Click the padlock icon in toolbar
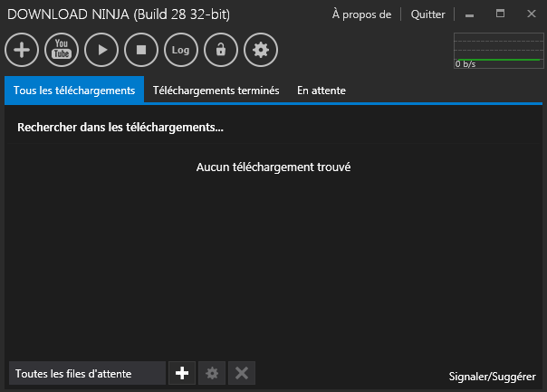 click(221, 50)
